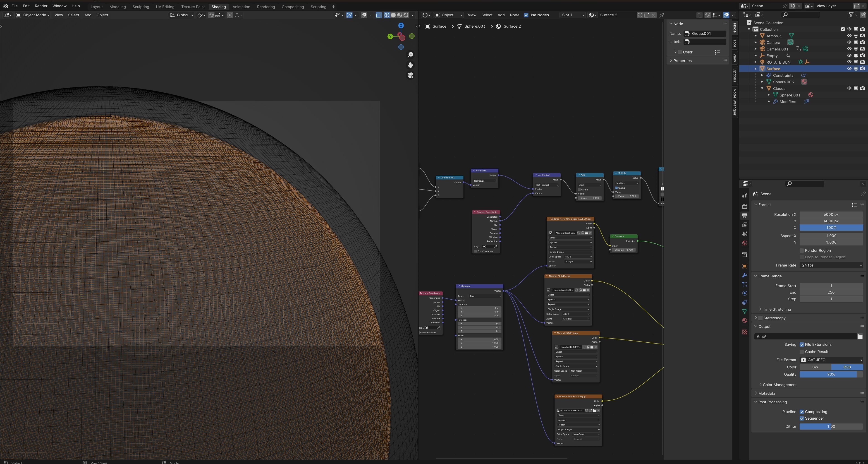Hide the Clouds object with eye icon

point(849,88)
